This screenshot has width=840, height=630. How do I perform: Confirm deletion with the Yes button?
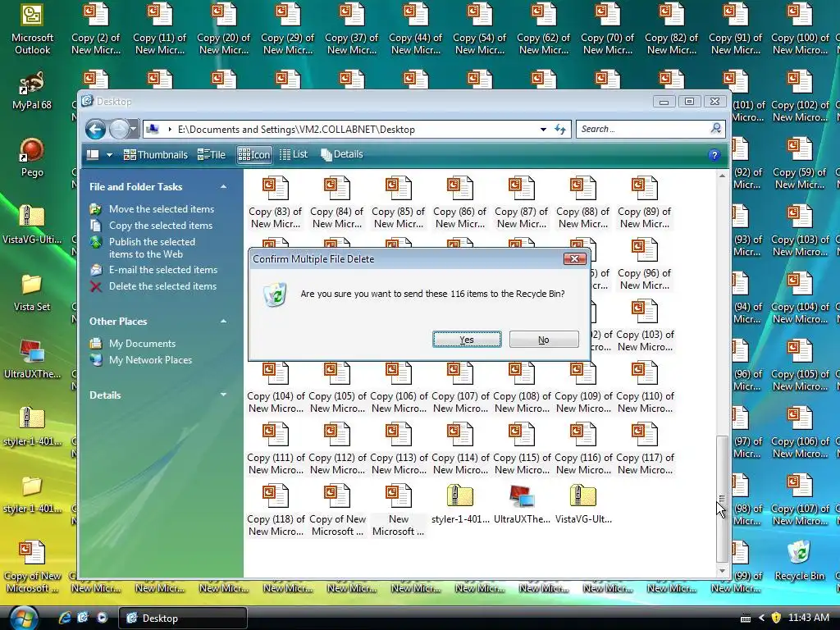(467, 340)
